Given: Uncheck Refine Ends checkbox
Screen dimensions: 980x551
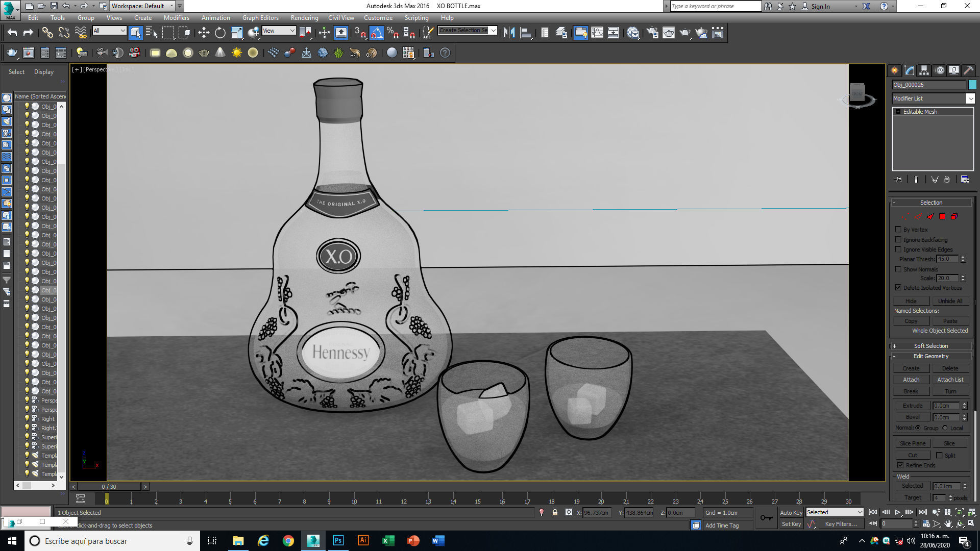Looking at the screenshot, I should 900,465.
